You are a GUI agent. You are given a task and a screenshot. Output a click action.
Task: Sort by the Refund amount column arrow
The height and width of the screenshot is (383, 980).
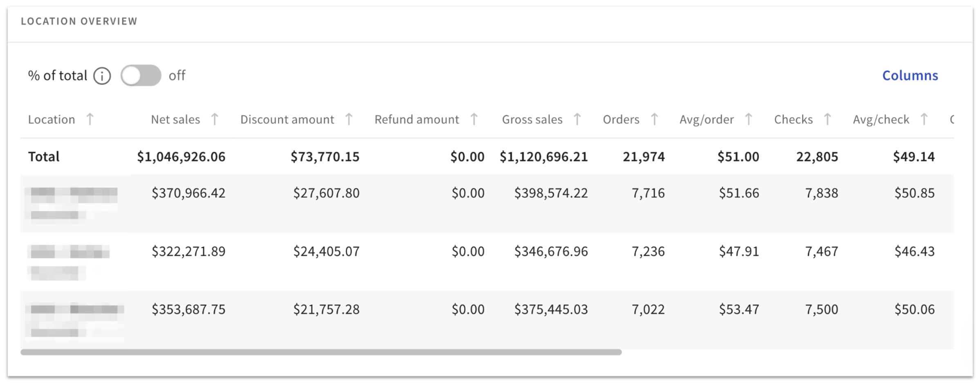click(x=474, y=119)
